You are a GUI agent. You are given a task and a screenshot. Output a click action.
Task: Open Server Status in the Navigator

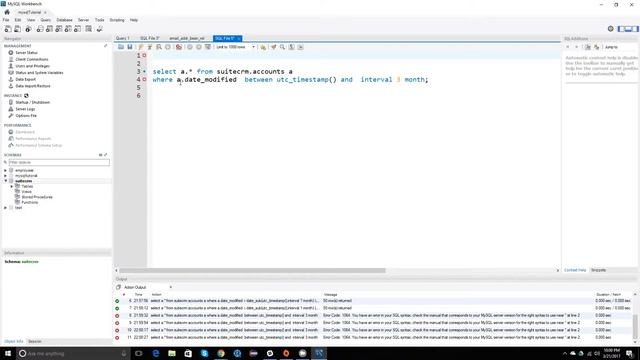point(27,53)
